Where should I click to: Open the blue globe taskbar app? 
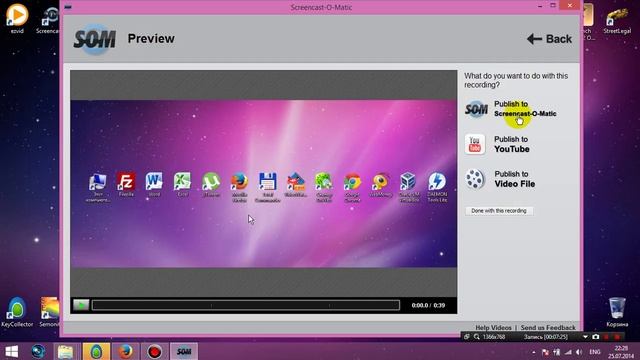point(38,351)
